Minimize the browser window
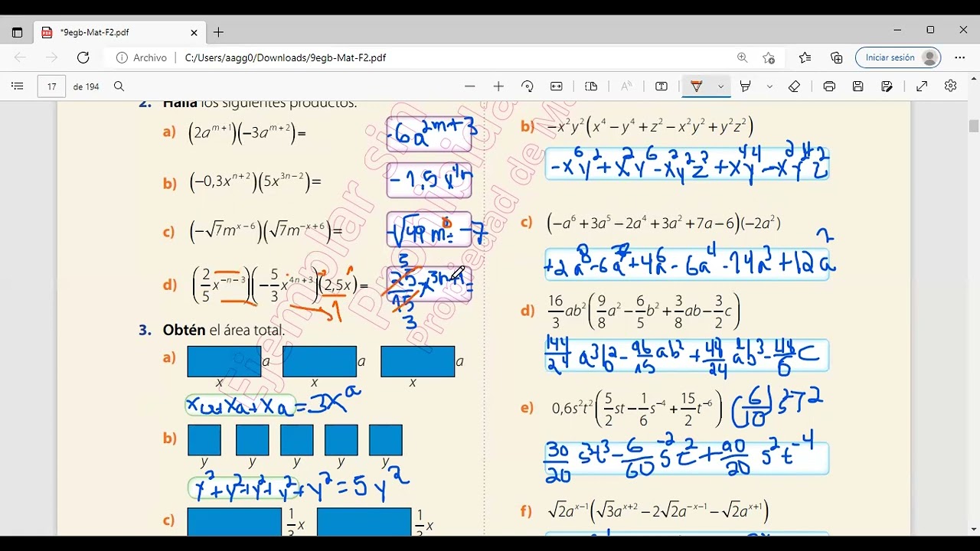 pyautogui.click(x=897, y=30)
